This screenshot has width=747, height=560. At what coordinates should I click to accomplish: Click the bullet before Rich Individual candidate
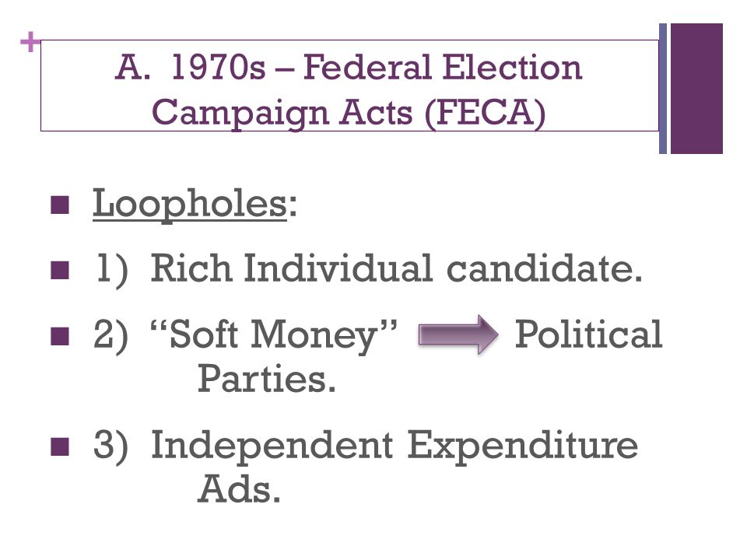60,270
